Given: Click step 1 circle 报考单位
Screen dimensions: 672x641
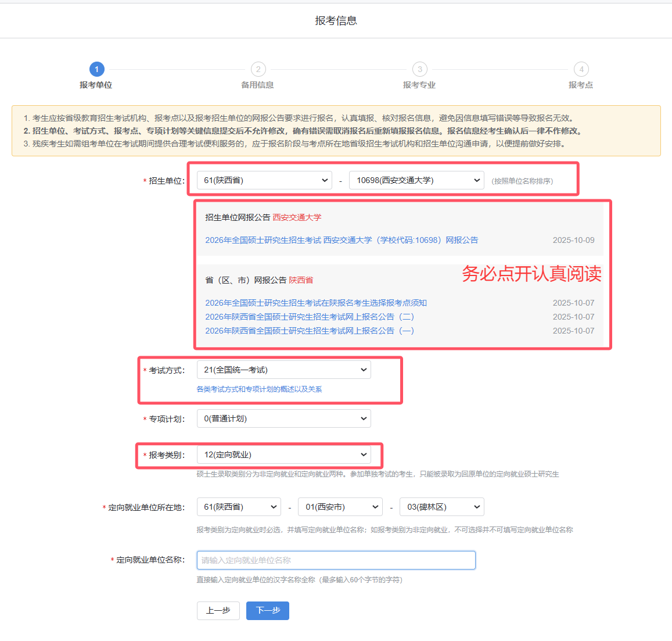Looking at the screenshot, I should pos(96,69).
